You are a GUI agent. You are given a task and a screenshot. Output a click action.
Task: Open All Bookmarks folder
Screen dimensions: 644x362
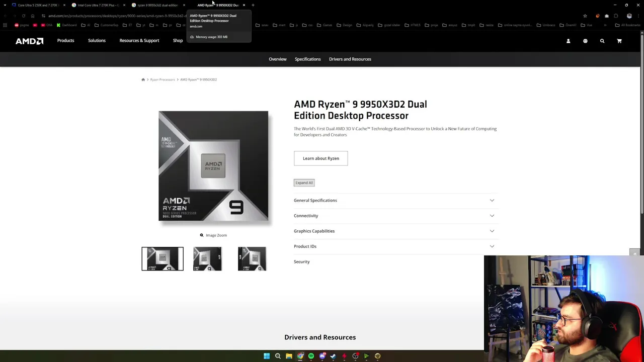(628, 25)
